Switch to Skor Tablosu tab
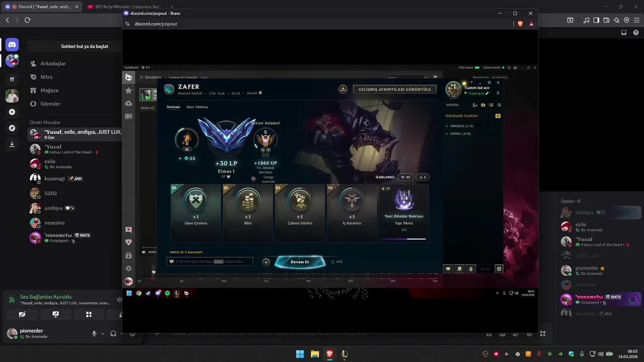This screenshot has width=644, height=362. [197, 107]
